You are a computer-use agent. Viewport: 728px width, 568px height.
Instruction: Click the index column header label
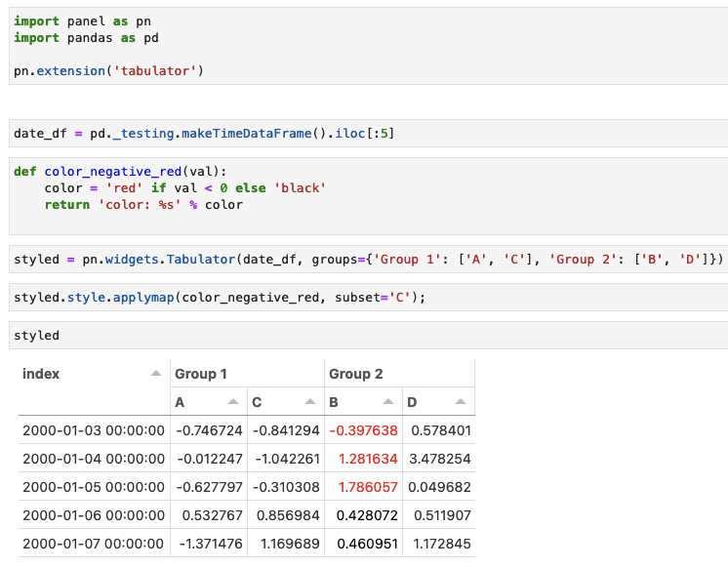point(41,374)
